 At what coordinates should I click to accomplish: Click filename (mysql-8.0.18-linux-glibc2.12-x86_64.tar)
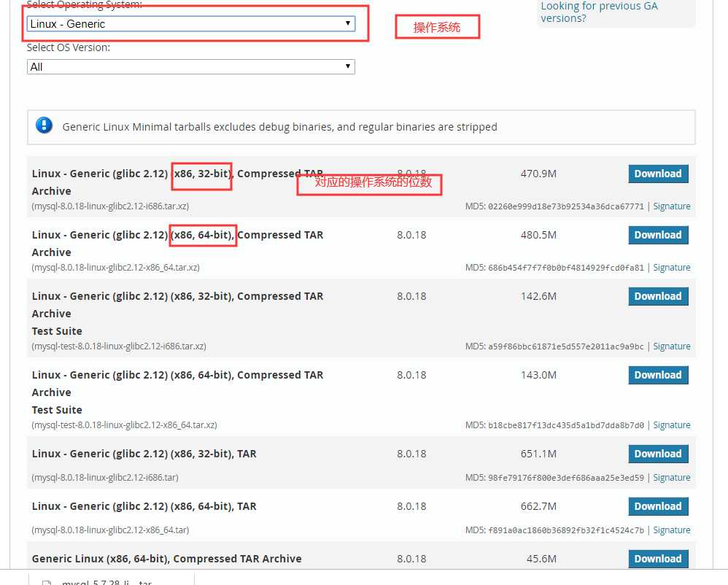pyautogui.click(x=110, y=530)
